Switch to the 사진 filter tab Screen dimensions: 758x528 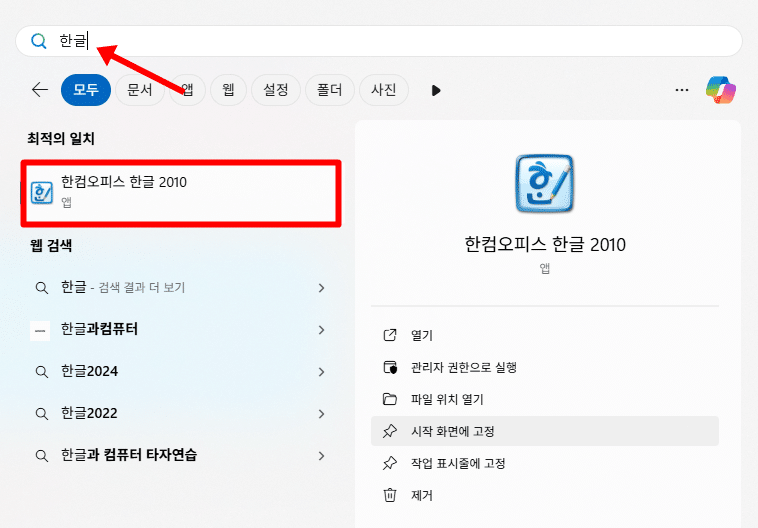(x=384, y=90)
